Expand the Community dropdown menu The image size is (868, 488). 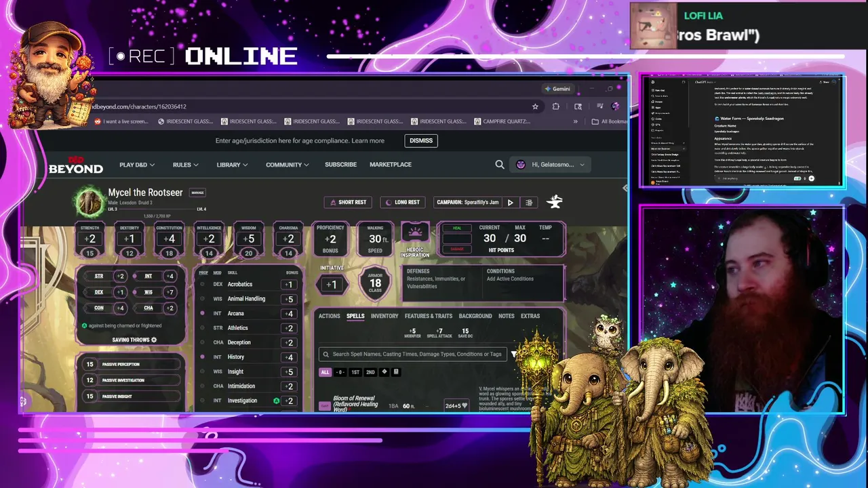coord(288,165)
